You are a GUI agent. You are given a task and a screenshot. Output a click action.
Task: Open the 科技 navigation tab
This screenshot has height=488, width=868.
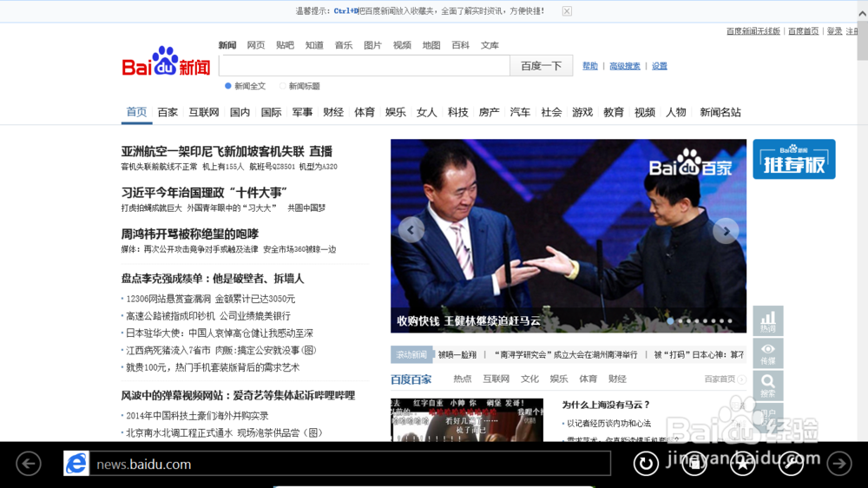457,112
